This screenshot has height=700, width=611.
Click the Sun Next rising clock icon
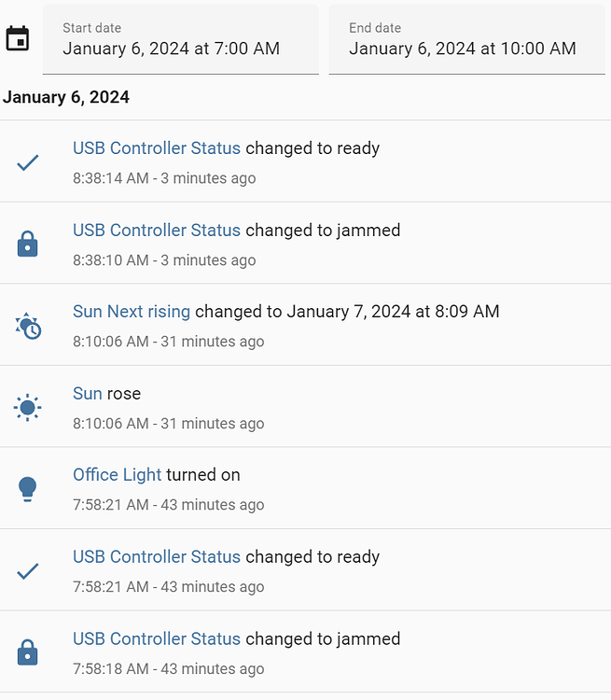tap(28, 326)
